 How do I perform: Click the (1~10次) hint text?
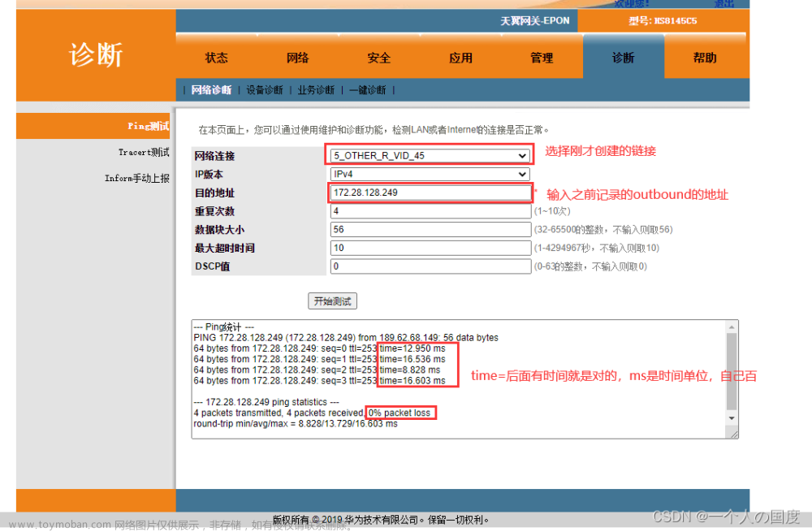coord(552,211)
